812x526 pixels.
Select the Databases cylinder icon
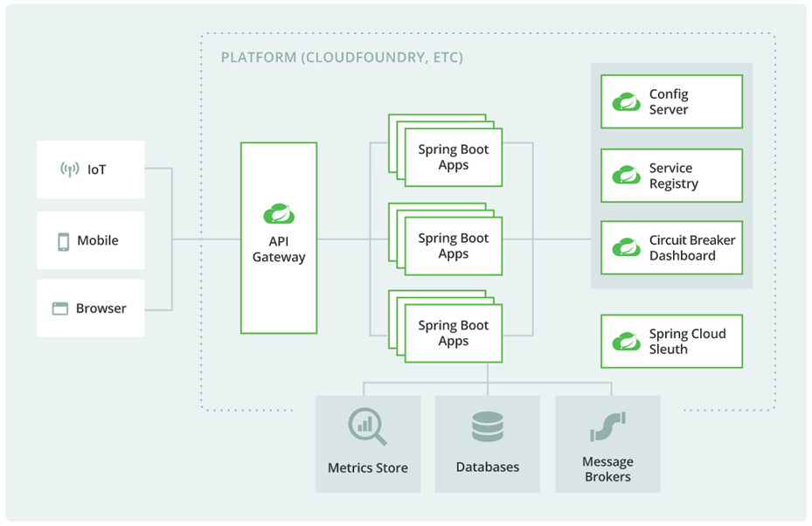488,426
